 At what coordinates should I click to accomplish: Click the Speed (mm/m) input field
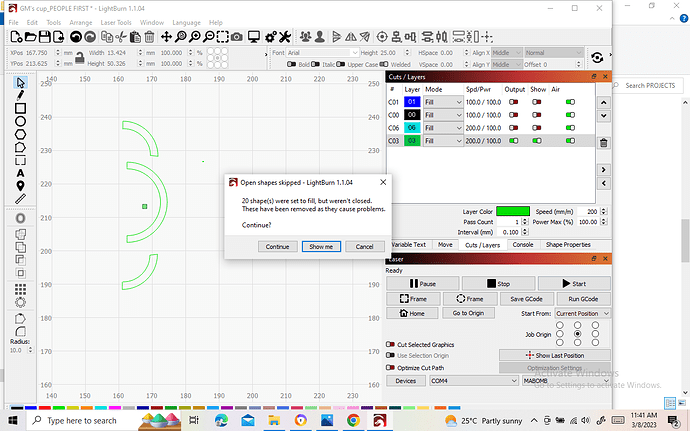588,211
